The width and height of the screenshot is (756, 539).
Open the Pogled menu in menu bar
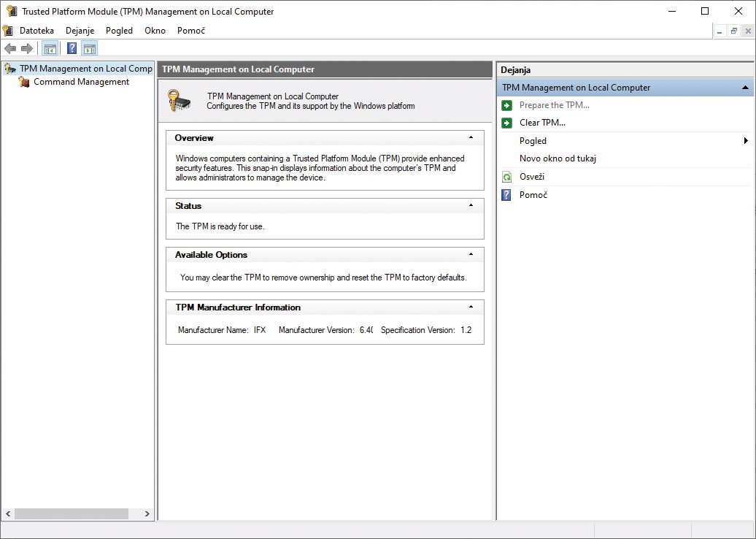coord(119,31)
